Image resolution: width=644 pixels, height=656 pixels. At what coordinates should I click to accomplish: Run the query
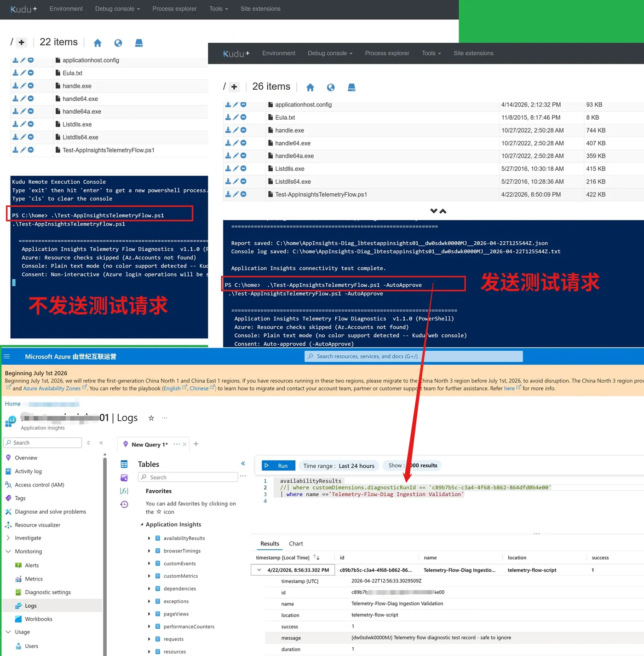point(278,466)
